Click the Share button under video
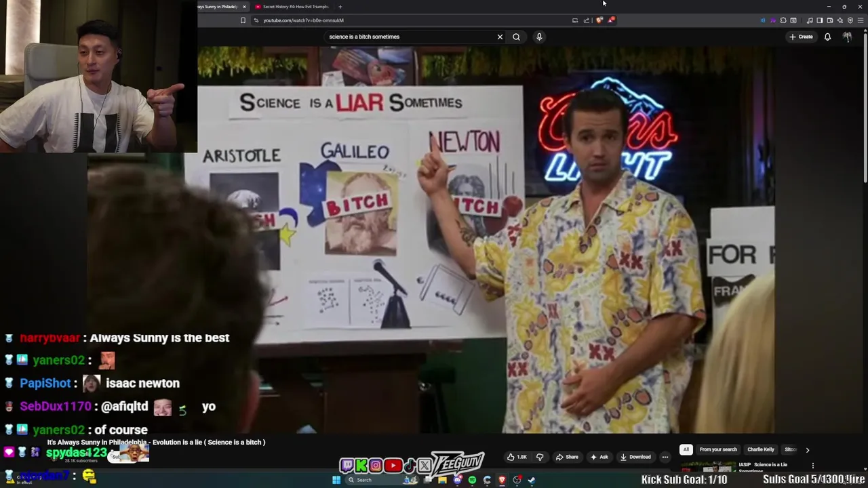The width and height of the screenshot is (868, 488). click(x=567, y=457)
